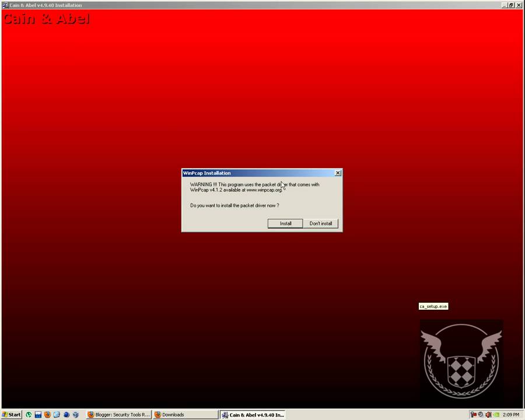Select the Cain & Abel Installation taskbar button
The width and height of the screenshot is (525, 420).
click(x=253, y=415)
